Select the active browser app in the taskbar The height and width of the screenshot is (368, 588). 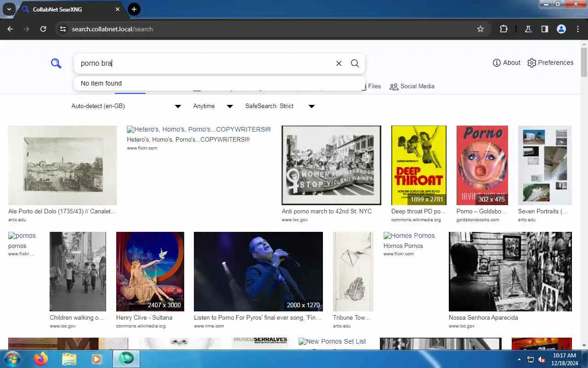click(126, 359)
